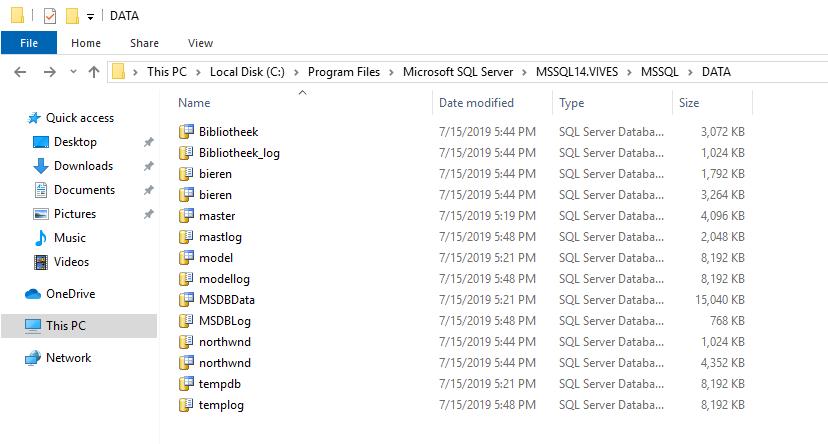Expand chevron after Program Files breadcrumb

391,72
